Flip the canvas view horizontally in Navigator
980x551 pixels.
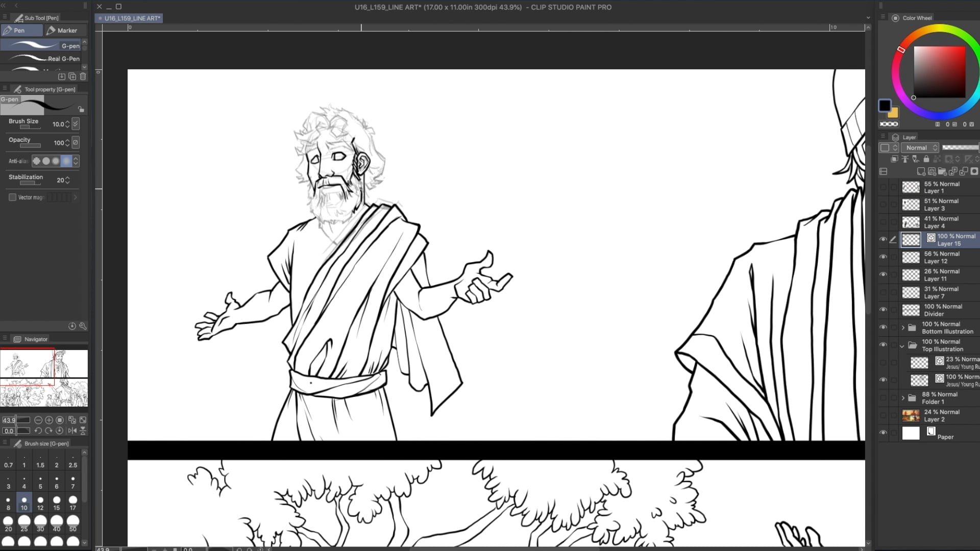pyautogui.click(x=73, y=431)
